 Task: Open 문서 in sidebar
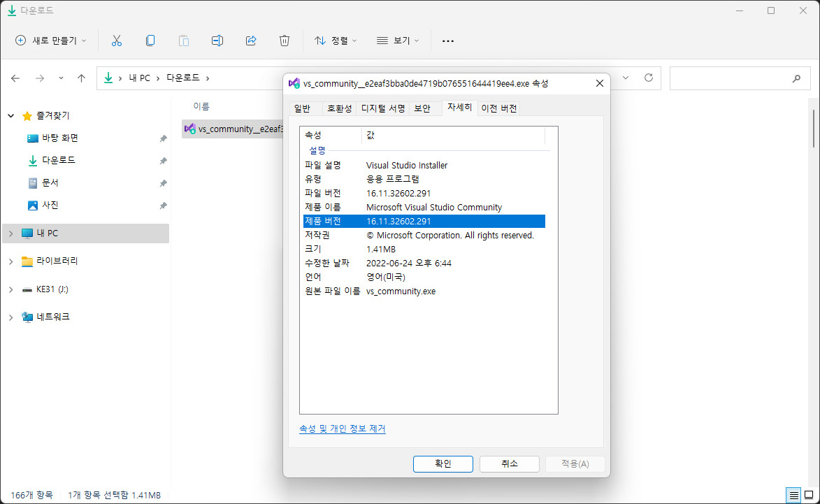click(x=50, y=183)
